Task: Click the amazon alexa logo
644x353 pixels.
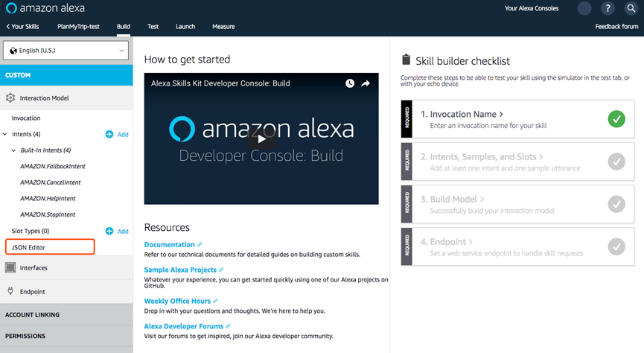Action: tap(45, 7)
